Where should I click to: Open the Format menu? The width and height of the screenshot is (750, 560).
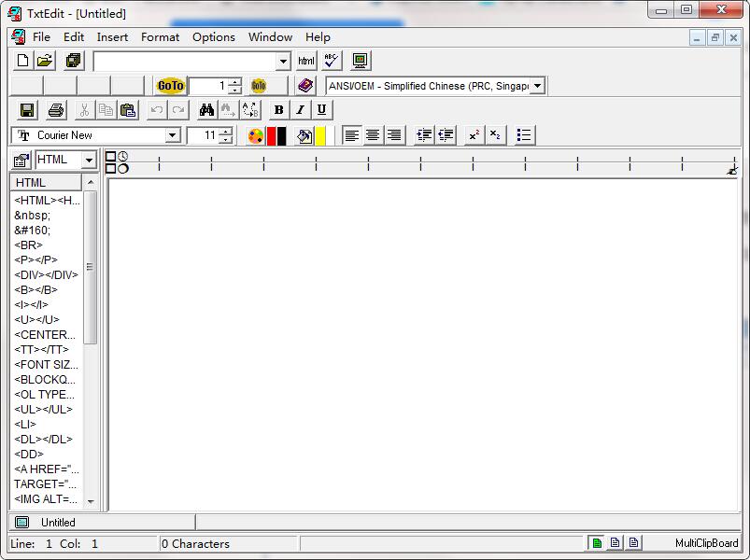coord(160,37)
